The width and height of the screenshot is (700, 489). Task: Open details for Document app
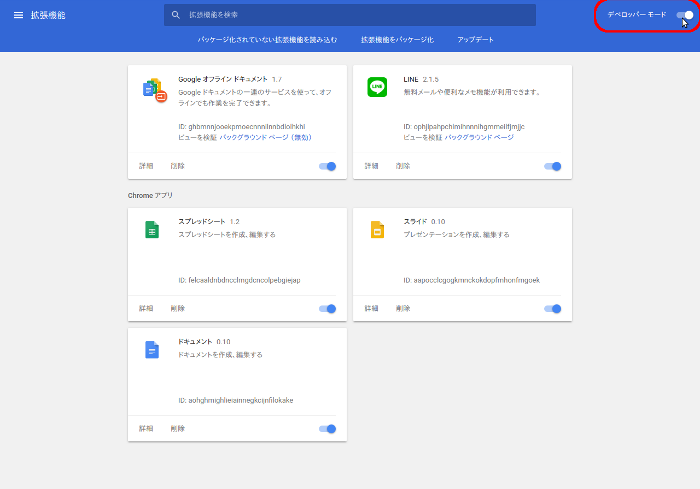coord(146,429)
